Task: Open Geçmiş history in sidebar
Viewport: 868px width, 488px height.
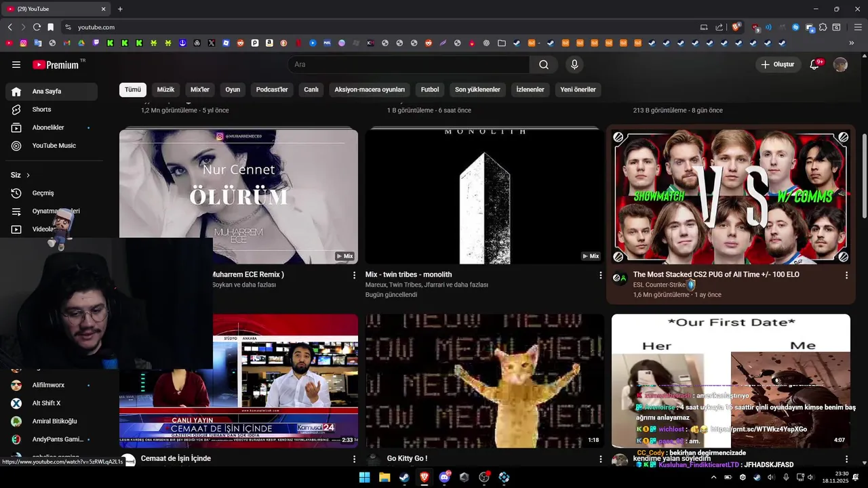Action: 52,193
